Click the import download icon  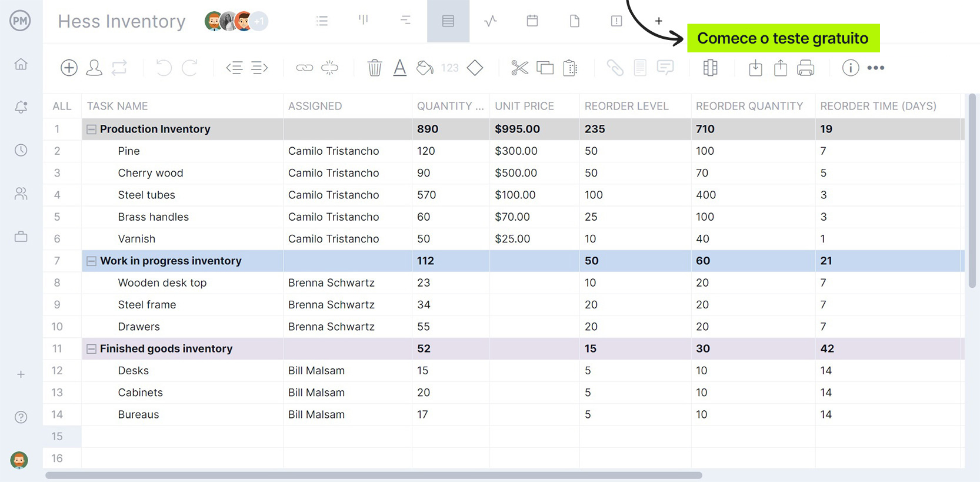tap(755, 68)
